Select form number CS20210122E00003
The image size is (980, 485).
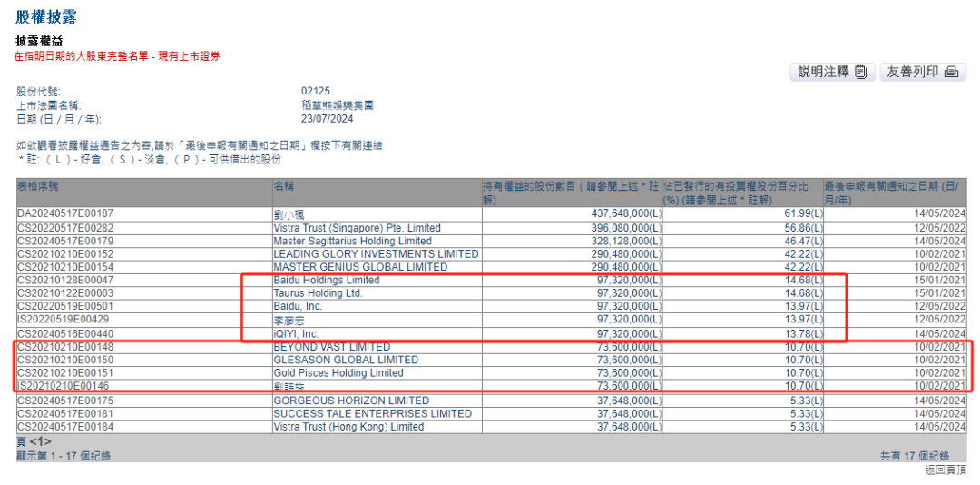tap(65, 293)
